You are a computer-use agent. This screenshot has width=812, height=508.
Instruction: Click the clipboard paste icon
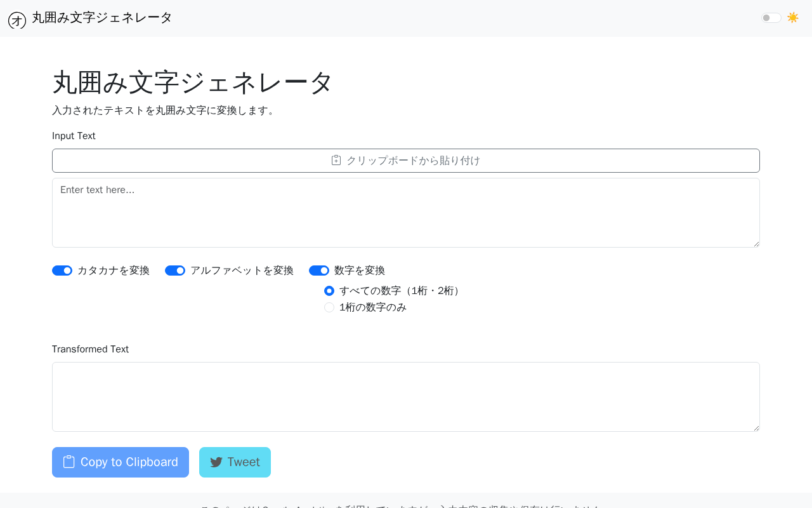pos(336,161)
